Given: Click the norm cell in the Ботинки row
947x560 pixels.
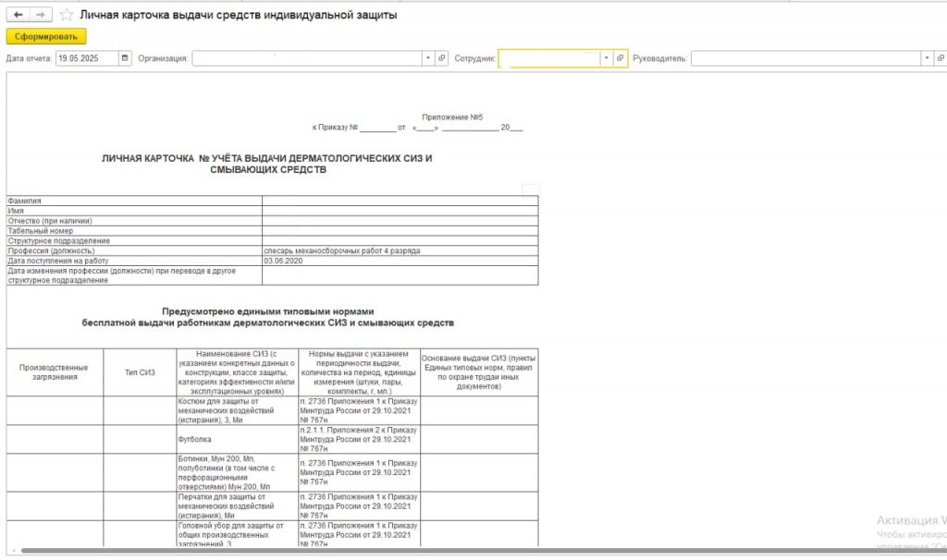Looking at the screenshot, I should click(x=360, y=472).
